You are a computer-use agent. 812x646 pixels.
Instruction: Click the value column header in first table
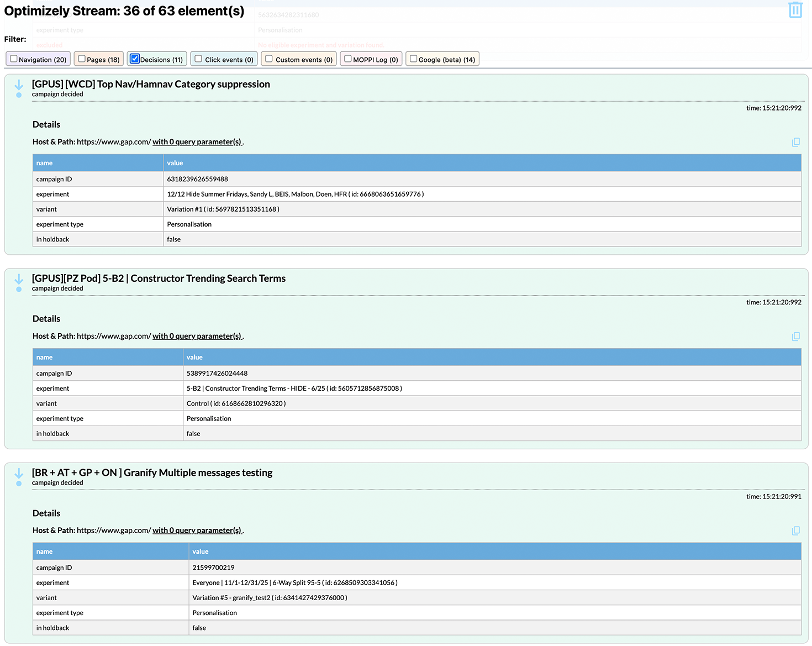pyautogui.click(x=175, y=163)
